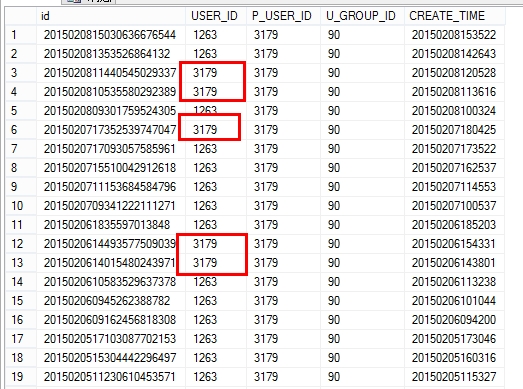
Task: Click CREATE_TIME cell 2015020815 3522
Action: [454, 35]
